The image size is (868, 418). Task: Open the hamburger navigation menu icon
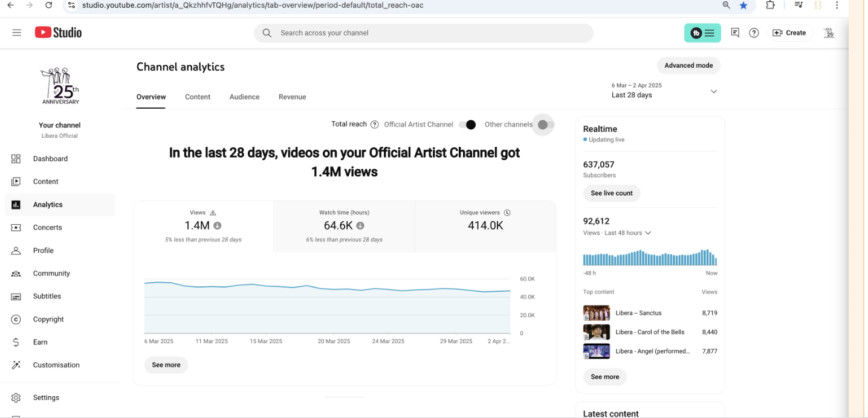coord(16,33)
